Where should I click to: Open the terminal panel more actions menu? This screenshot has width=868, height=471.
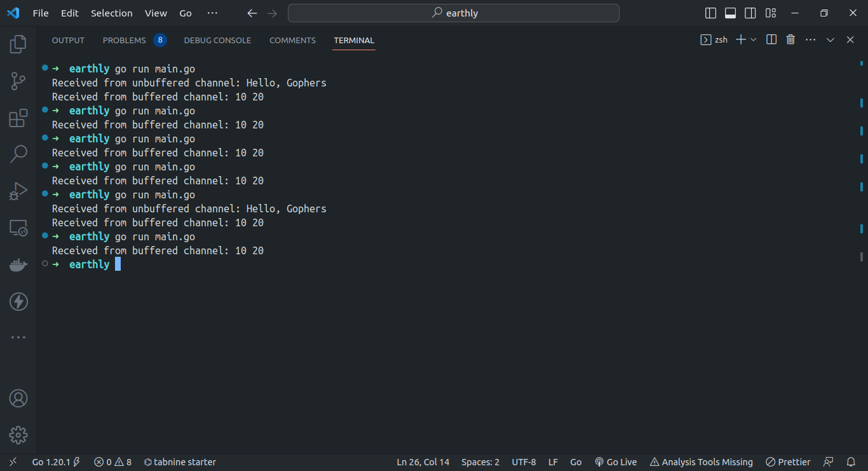click(810, 39)
